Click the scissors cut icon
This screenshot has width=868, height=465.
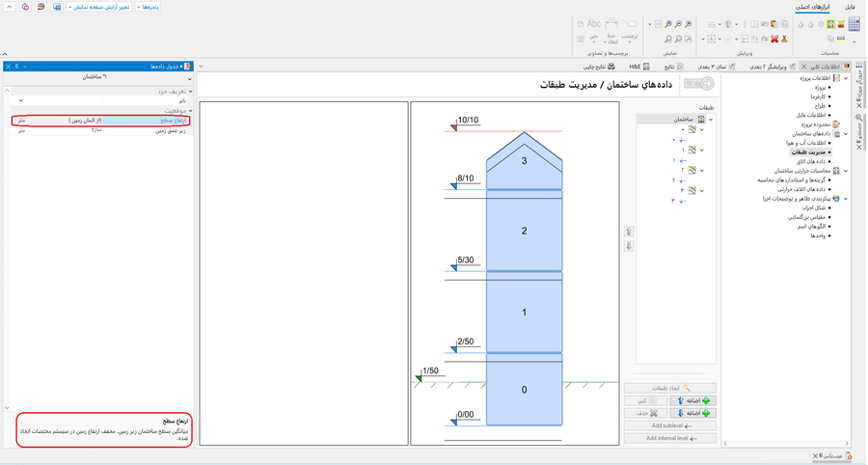click(x=784, y=40)
